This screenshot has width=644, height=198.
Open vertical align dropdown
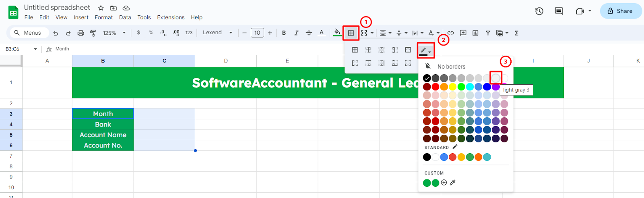(402, 33)
